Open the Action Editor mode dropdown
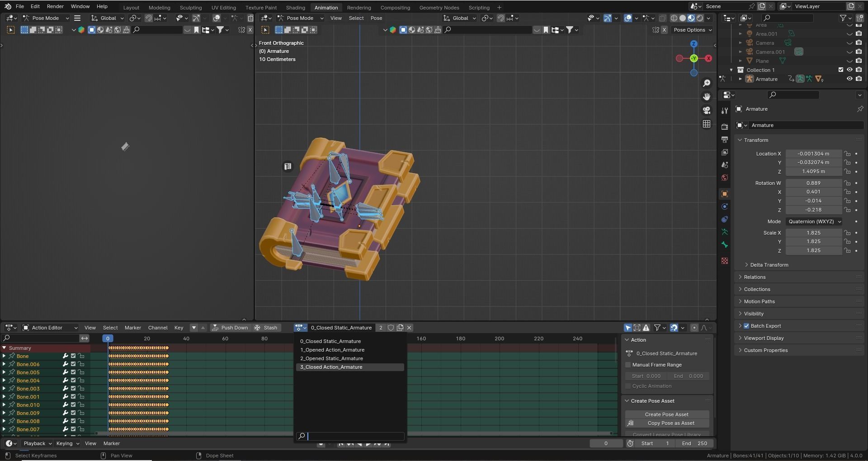 [49, 328]
